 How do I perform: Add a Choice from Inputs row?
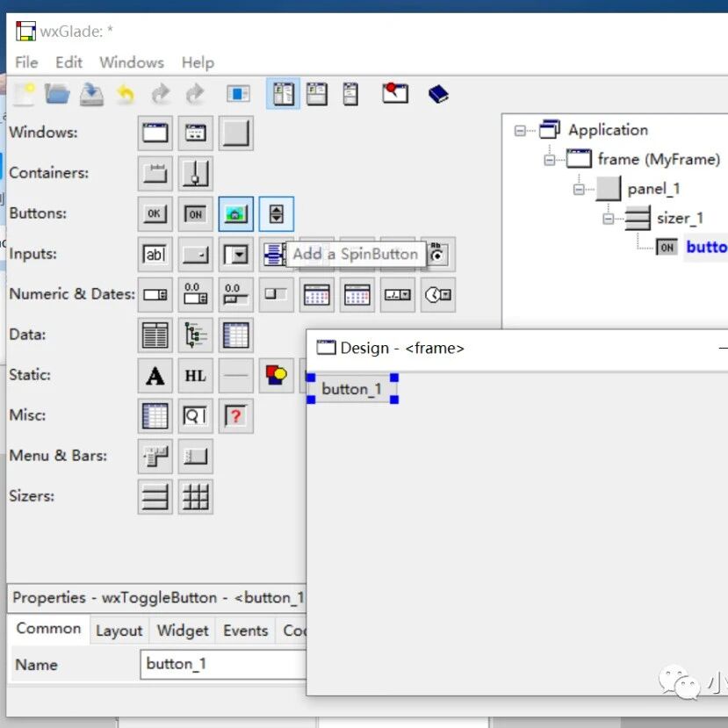click(x=196, y=255)
